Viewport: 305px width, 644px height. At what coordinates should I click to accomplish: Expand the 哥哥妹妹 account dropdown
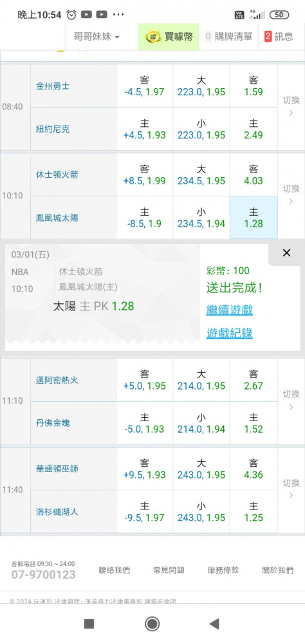[97, 37]
